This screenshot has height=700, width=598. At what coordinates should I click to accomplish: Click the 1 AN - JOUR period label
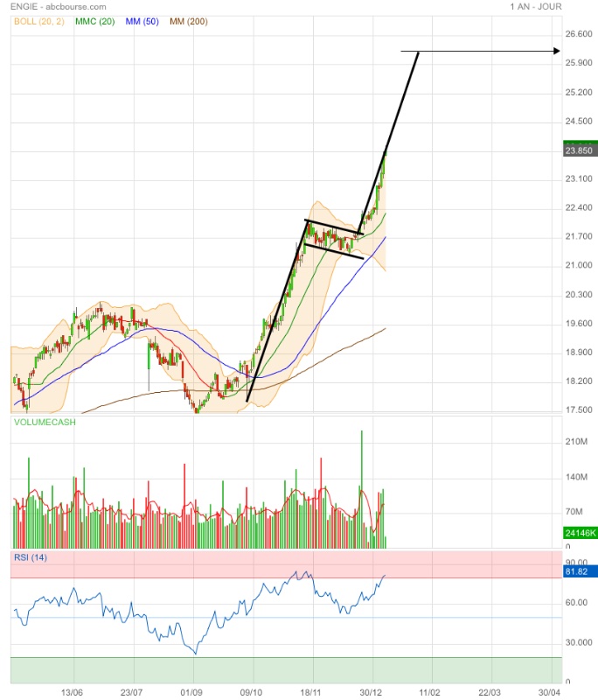(x=536, y=7)
